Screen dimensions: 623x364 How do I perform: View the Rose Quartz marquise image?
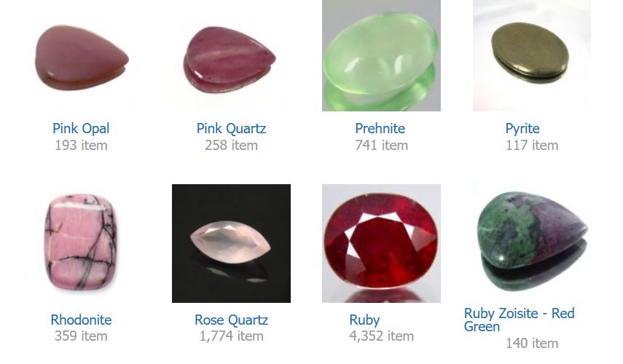(x=231, y=243)
